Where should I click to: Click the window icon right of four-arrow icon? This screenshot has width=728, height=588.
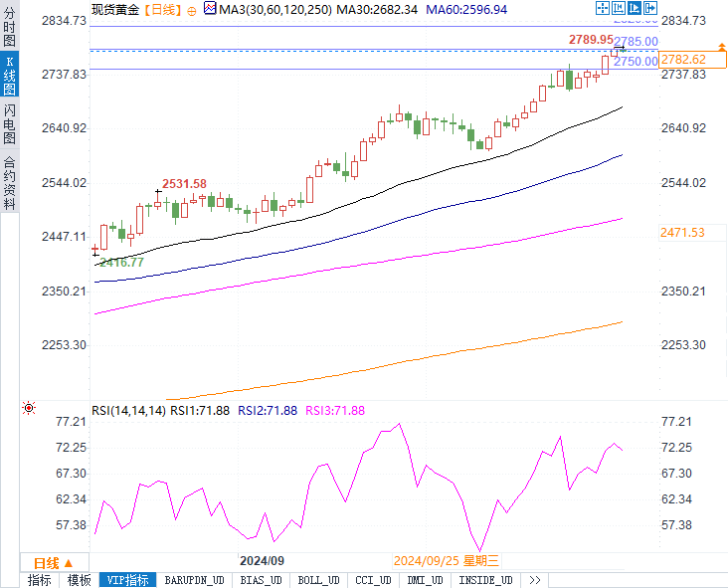point(619,8)
